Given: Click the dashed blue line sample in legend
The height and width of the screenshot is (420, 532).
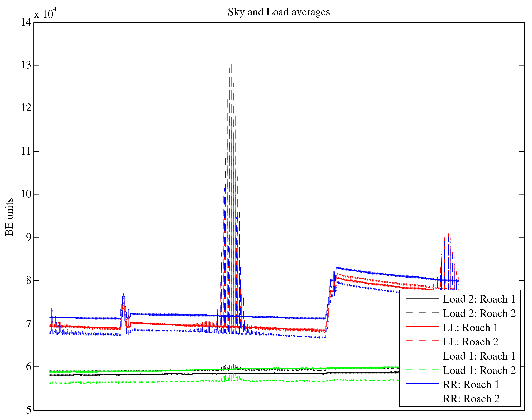Looking at the screenshot, I should pyautogui.click(x=422, y=397).
